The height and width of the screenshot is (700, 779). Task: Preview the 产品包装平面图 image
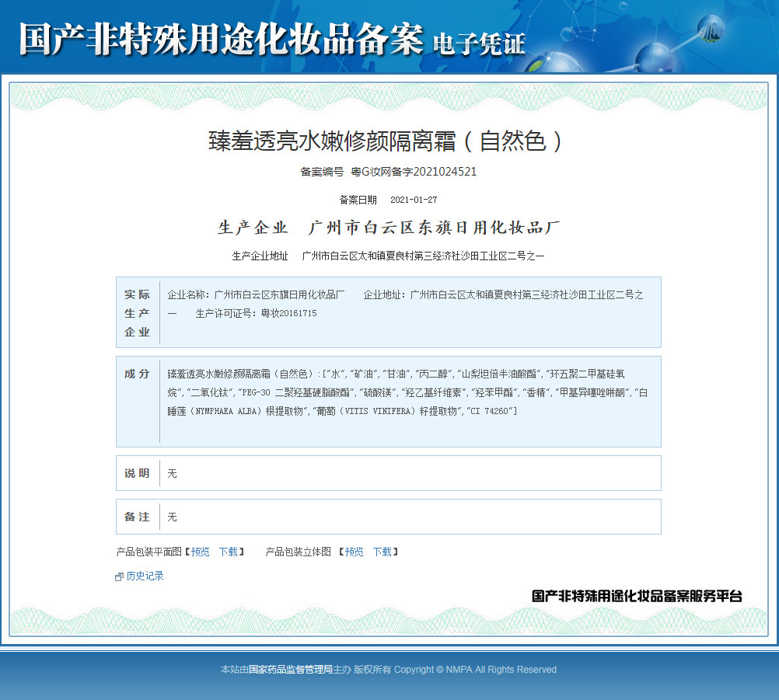pyautogui.click(x=201, y=552)
